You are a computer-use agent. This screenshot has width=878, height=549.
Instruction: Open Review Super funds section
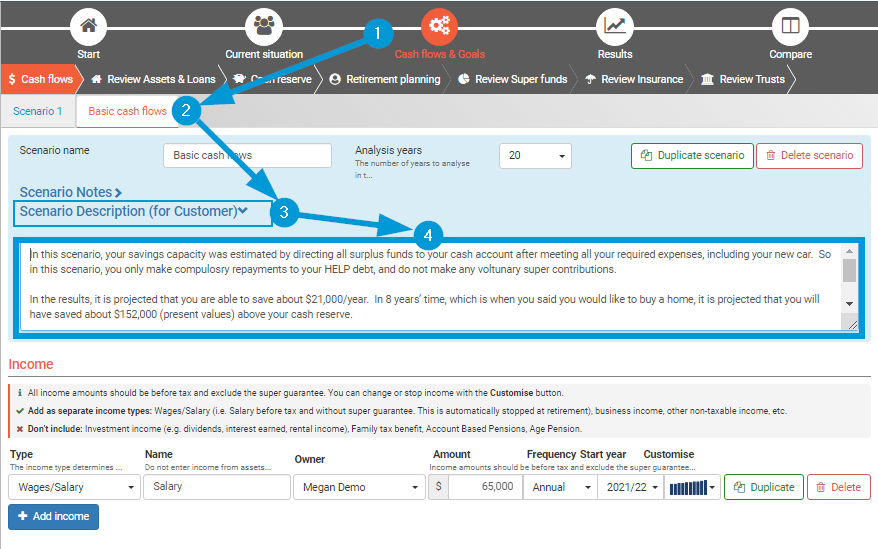[512, 79]
